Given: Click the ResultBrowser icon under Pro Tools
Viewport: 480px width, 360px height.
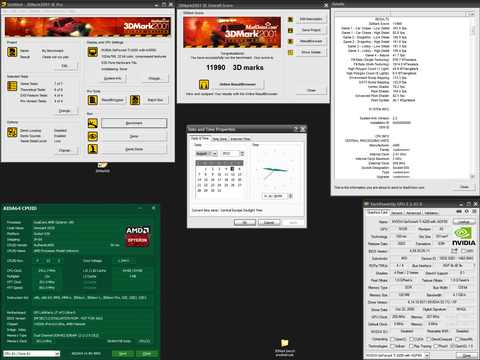Looking at the screenshot, I should click(x=93, y=100).
